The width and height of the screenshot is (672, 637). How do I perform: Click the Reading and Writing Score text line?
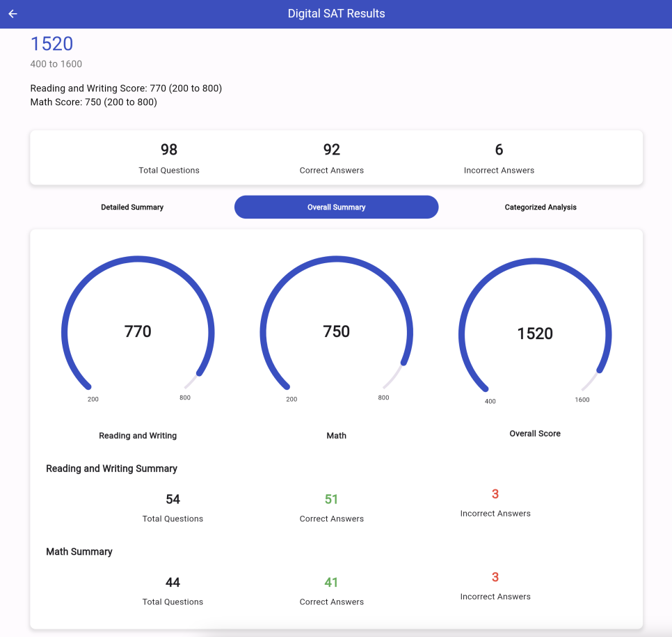tap(126, 88)
